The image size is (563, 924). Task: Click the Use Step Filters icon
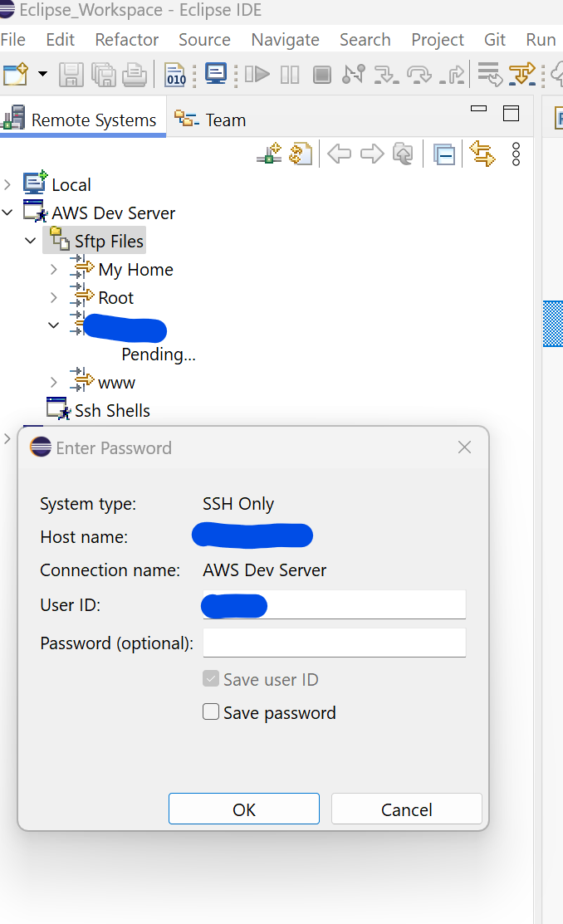pos(522,74)
